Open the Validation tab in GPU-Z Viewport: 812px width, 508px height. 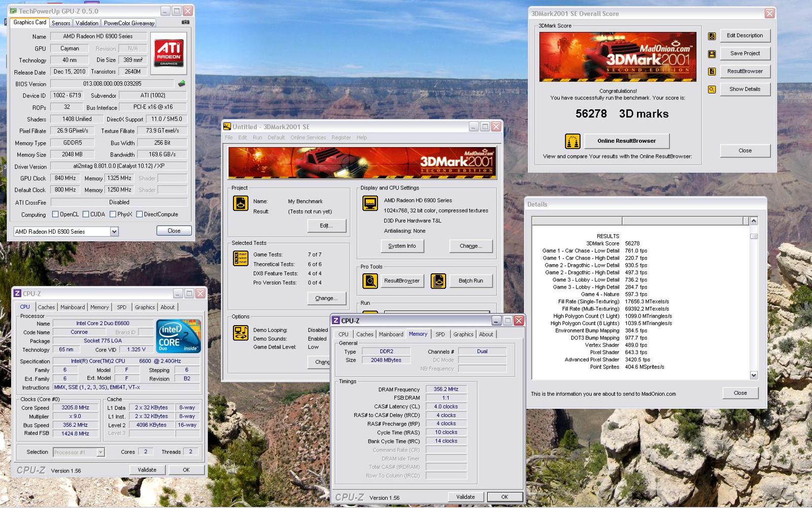(x=87, y=23)
